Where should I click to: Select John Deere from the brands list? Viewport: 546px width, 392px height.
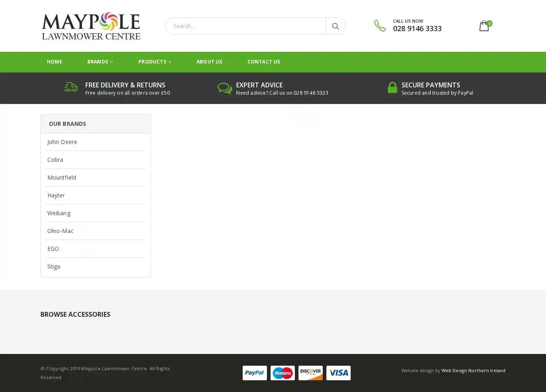point(62,142)
